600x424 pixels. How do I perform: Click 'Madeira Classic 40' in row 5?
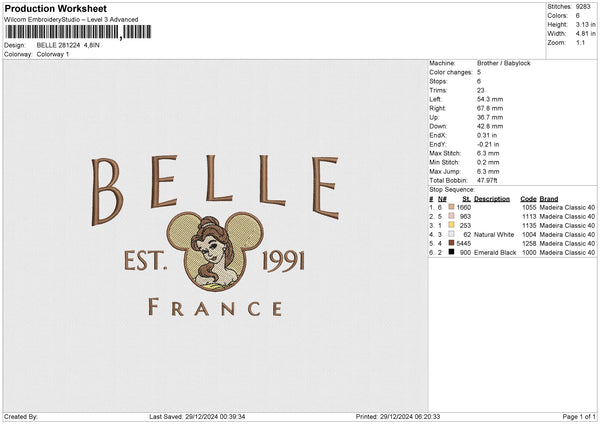click(567, 243)
